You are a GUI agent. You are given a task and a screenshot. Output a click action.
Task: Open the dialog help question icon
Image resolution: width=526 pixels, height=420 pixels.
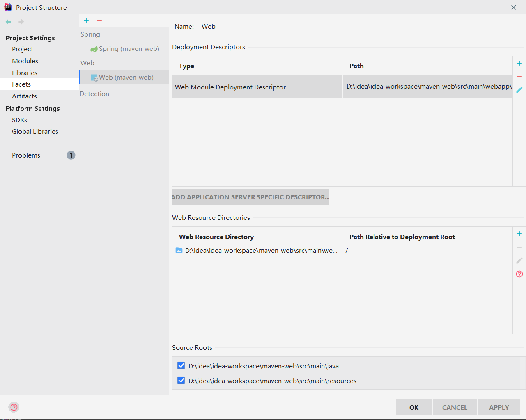point(14,407)
